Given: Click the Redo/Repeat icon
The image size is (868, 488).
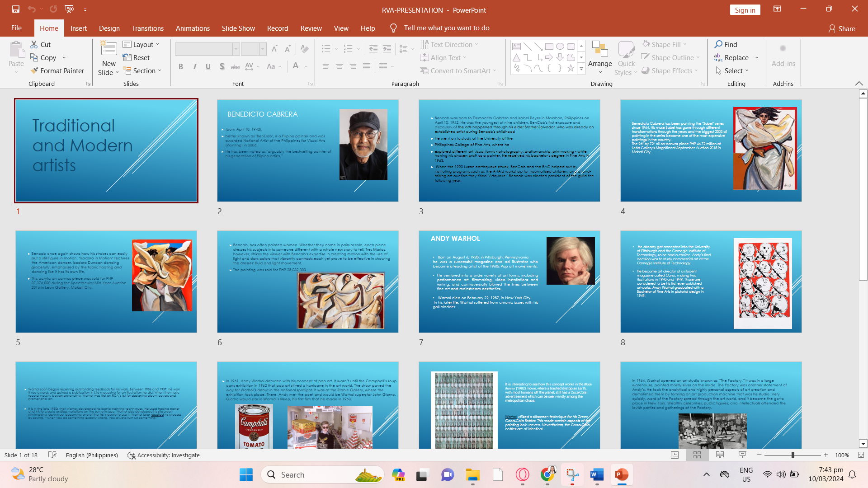Looking at the screenshot, I should [53, 9].
